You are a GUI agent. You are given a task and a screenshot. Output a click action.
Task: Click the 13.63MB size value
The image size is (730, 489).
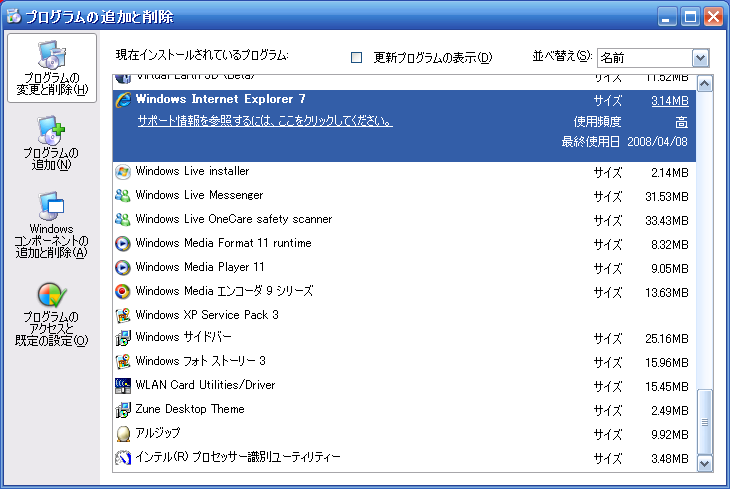tap(667, 292)
